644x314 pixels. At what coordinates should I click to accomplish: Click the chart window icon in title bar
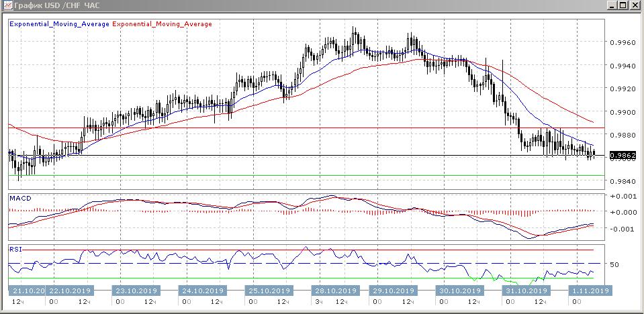7,6
